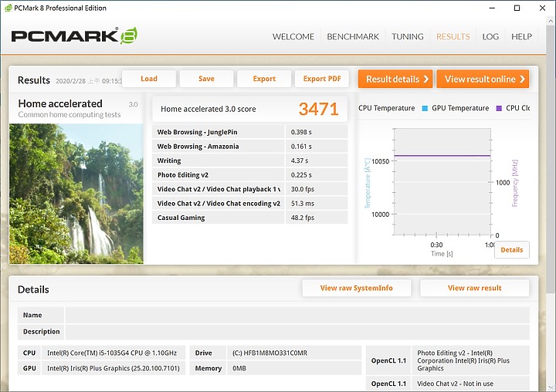Screen dimensions: 556x392
Task: Open the WELCOME tab
Action: pos(293,36)
